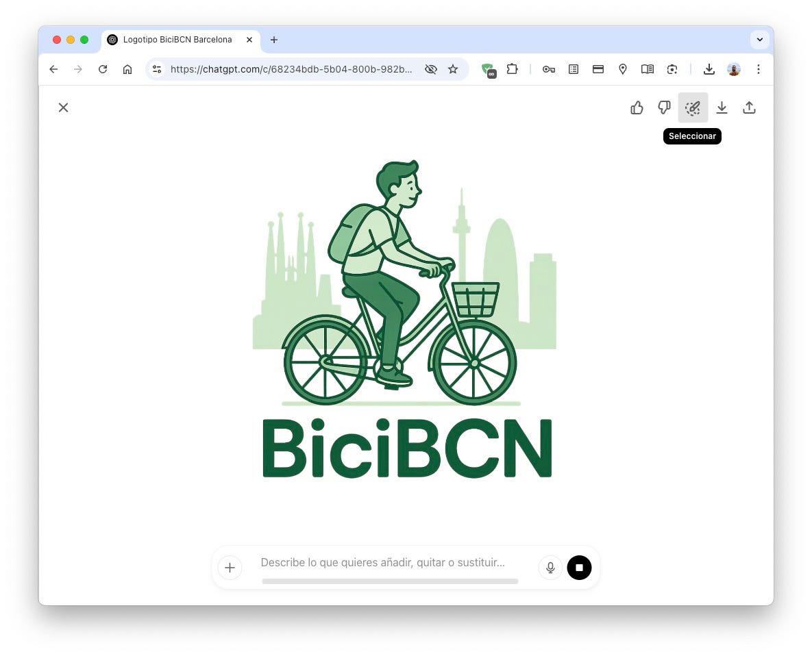
Task: Open the three-dot browser menu
Action: 759,69
